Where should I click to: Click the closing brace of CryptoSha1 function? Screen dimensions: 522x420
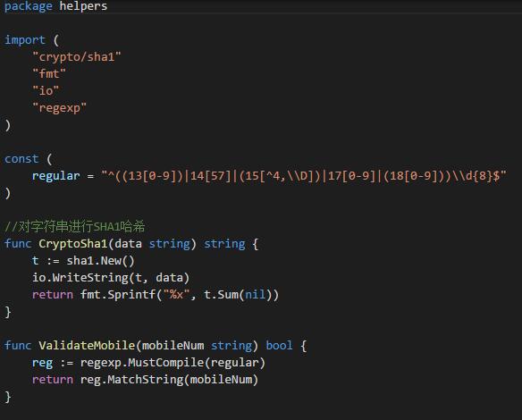click(x=8, y=312)
